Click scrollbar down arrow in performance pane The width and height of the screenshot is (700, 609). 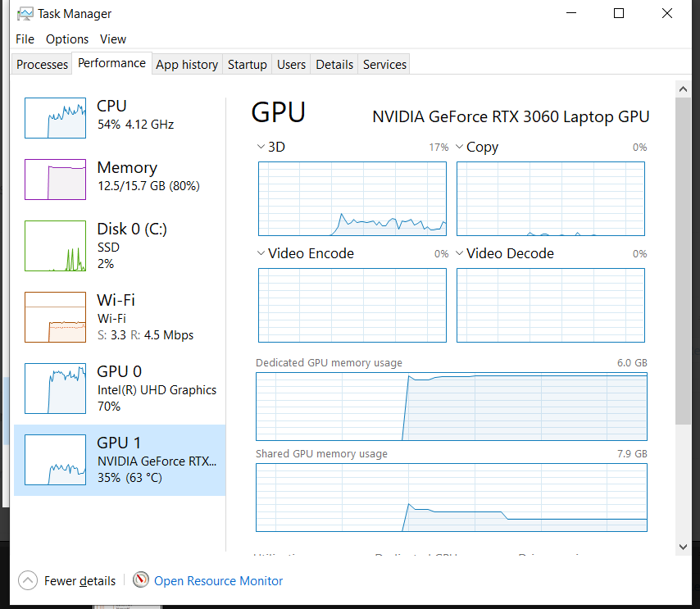(x=683, y=547)
